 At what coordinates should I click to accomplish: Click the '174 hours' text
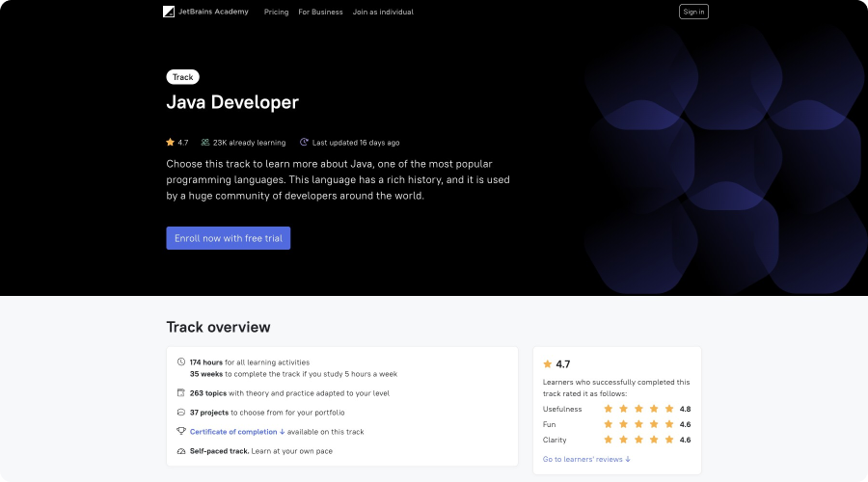206,362
